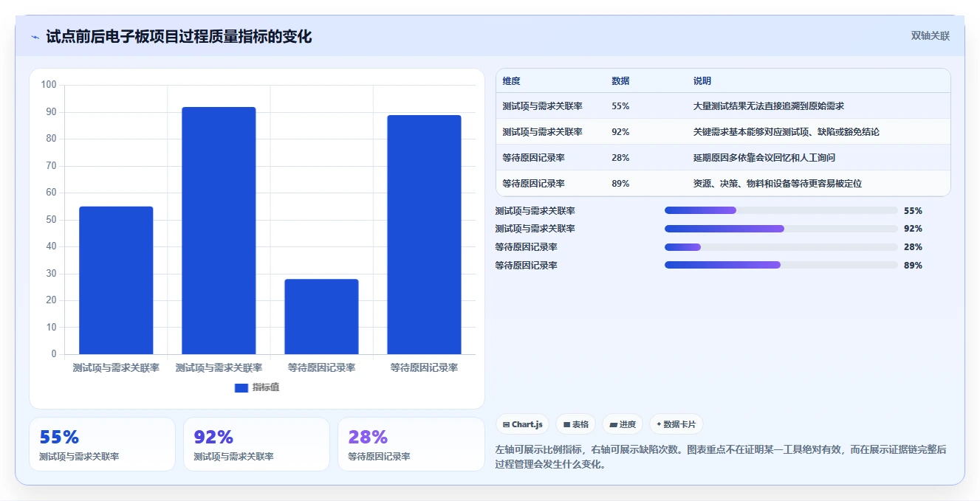Click the progress bar showing 55%
Viewport: 980px width, 501px height.
[781, 210]
